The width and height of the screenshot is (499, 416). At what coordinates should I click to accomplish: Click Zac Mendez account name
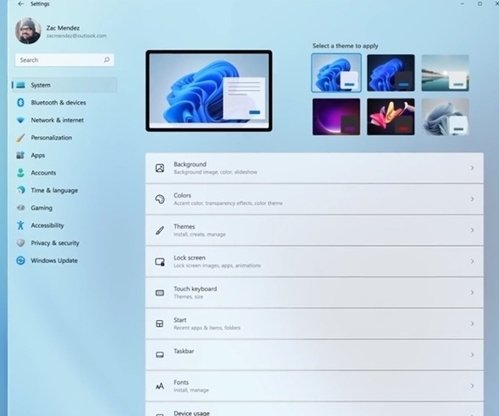63,28
